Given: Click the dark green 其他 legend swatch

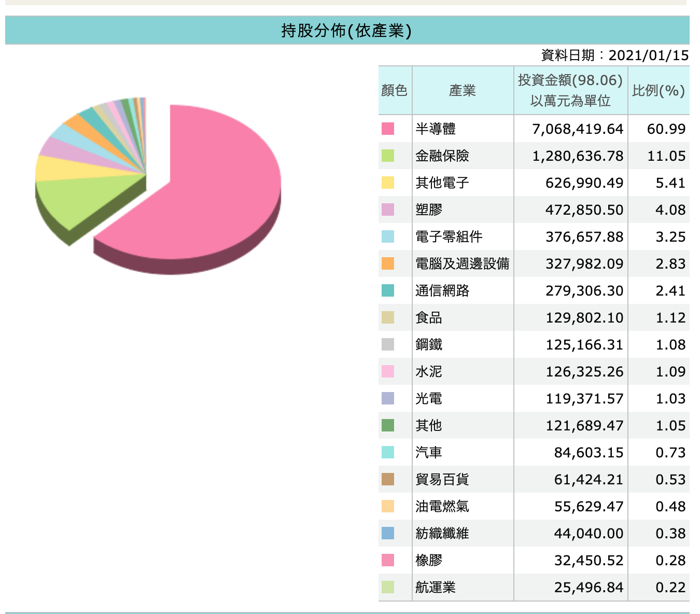Looking at the screenshot, I should (387, 425).
